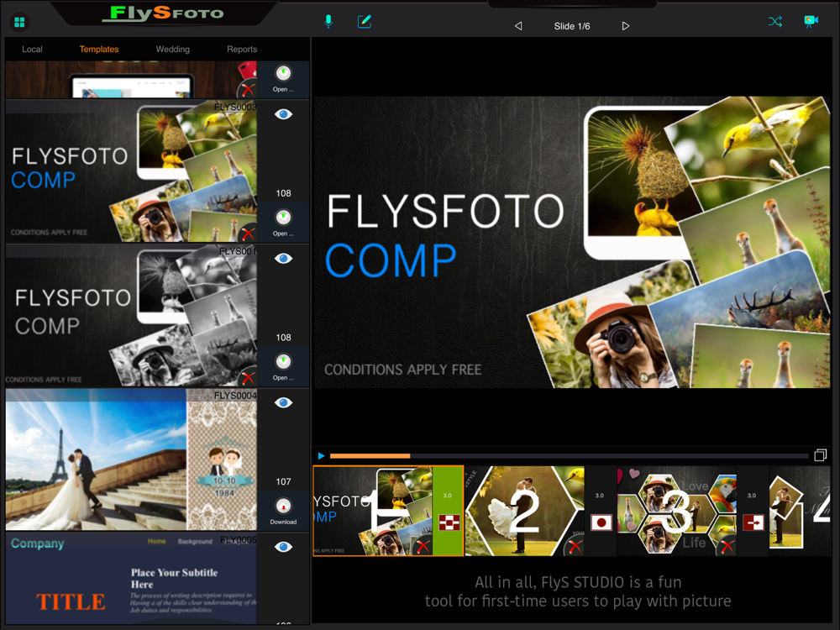Edit 3.0 duration after slide 3
840x630 pixels.
[x=752, y=496]
